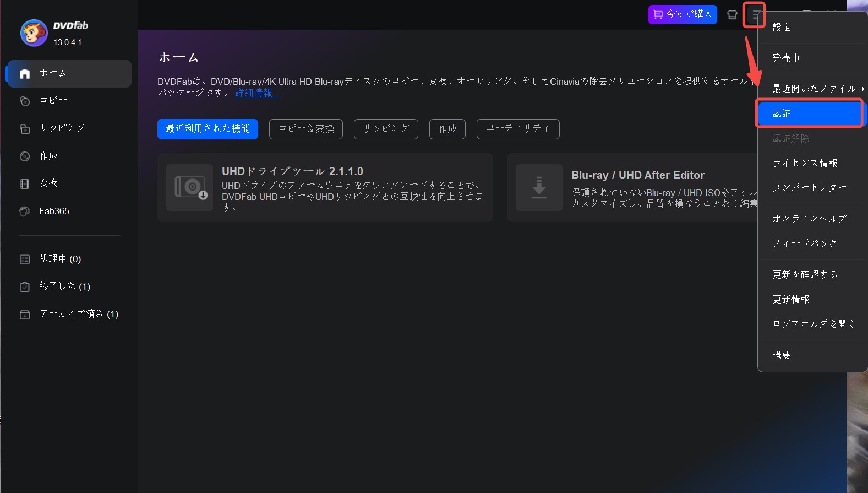Screen dimensions: 868x493
Task: Click the Blu-ray / UHD After Editor download icon
Action: 539,187
